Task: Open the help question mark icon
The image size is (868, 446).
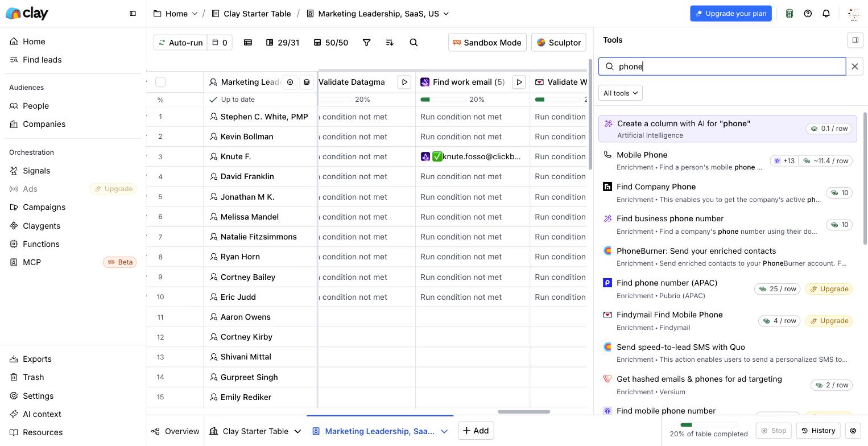Action: pyautogui.click(x=808, y=13)
